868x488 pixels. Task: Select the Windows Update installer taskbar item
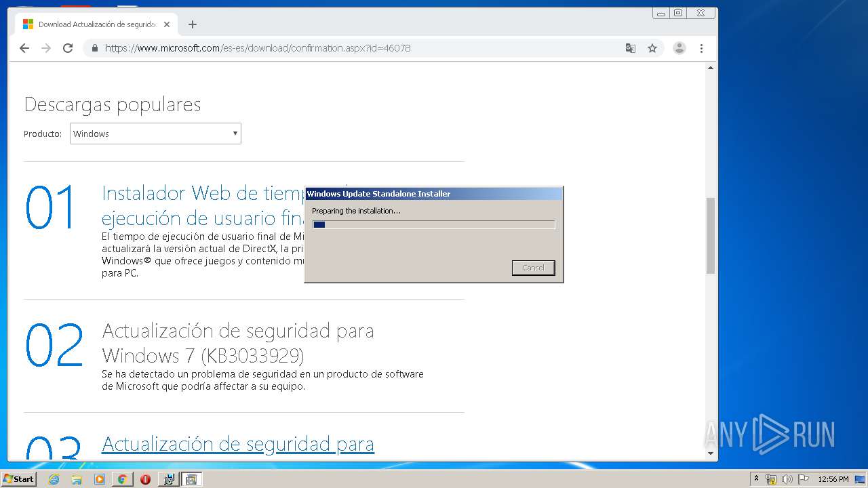click(x=191, y=479)
